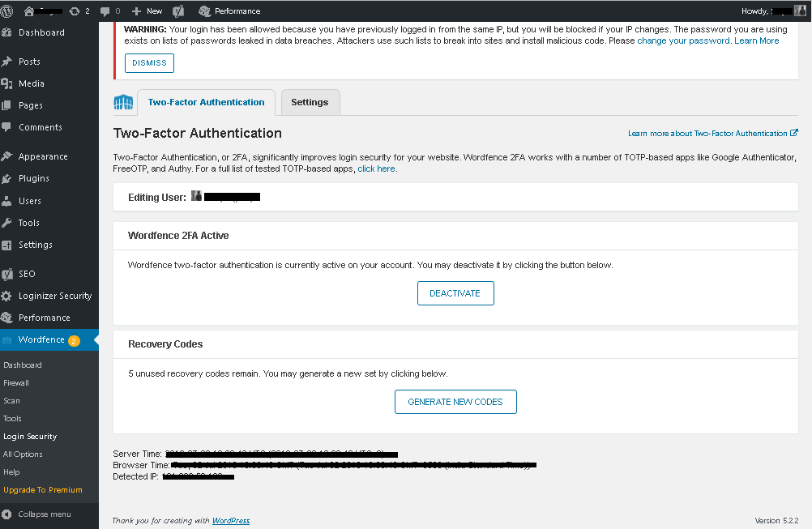
Task: Open the Wordfence Help submenu
Action: pos(11,472)
